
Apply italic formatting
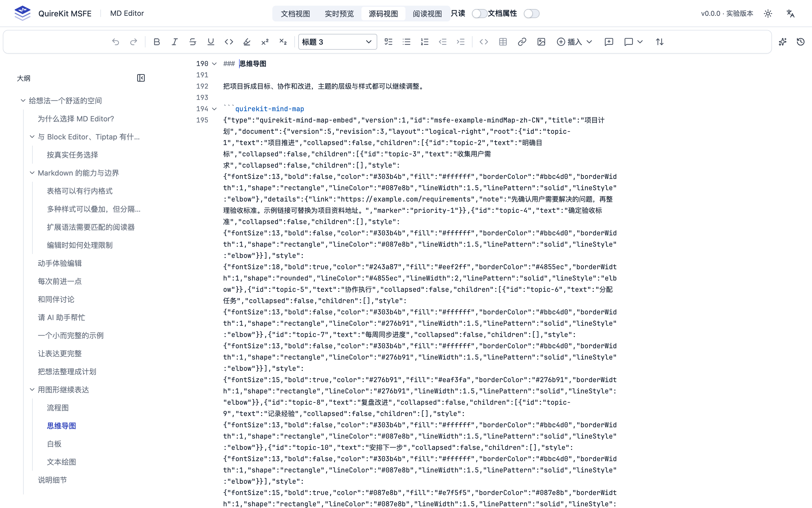(x=175, y=42)
